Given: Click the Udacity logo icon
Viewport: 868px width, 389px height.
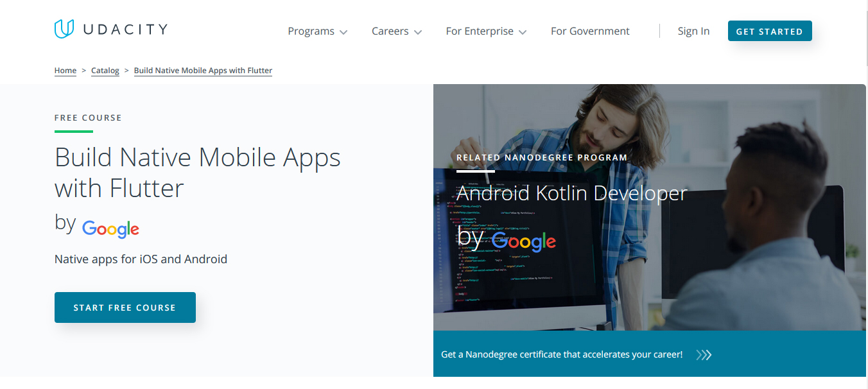Looking at the screenshot, I should point(65,29).
